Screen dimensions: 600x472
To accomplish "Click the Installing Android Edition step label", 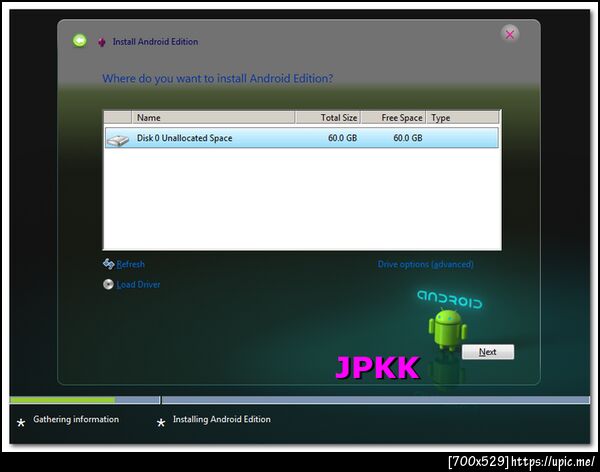I will pos(222,419).
